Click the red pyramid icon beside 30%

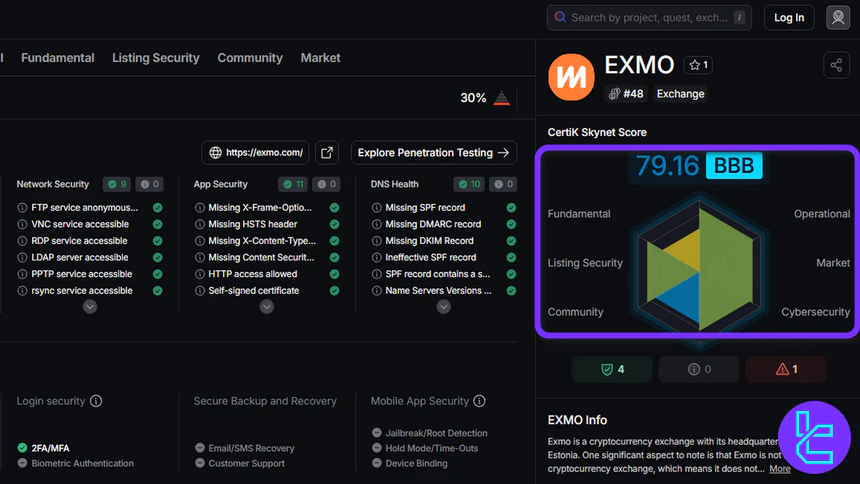(x=501, y=98)
